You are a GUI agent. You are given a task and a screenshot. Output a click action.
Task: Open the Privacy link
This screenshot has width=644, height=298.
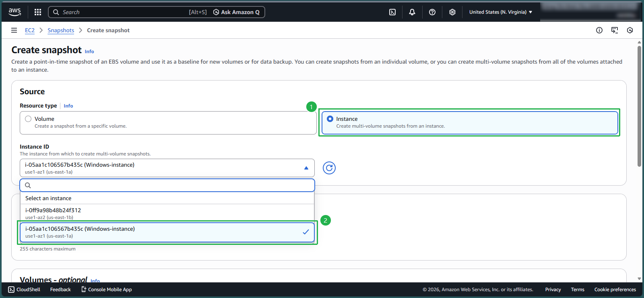pos(553,290)
